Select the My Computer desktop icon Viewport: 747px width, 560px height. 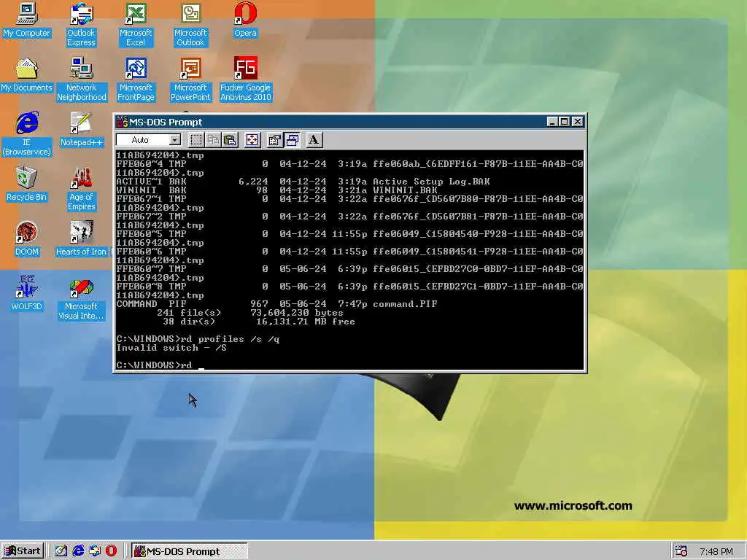(x=26, y=20)
